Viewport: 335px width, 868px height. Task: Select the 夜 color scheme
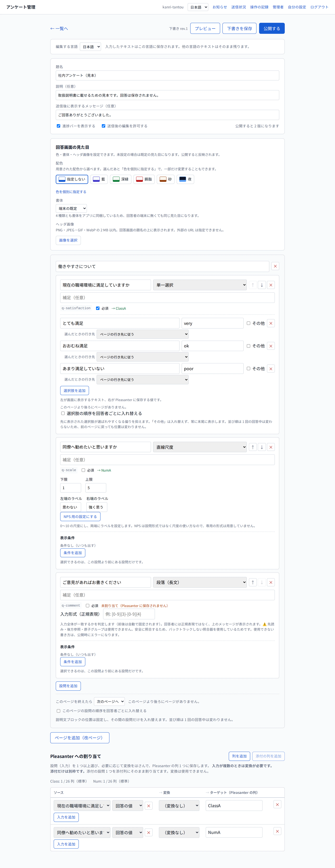coord(186,179)
